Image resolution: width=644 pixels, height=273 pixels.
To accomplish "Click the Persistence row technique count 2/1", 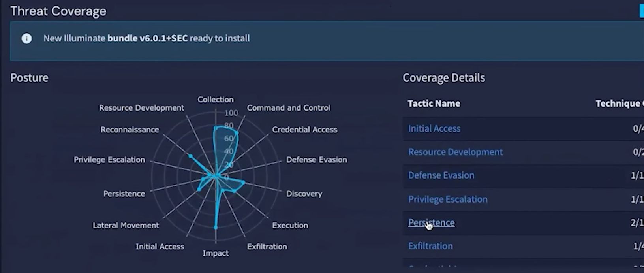I will point(637,223).
